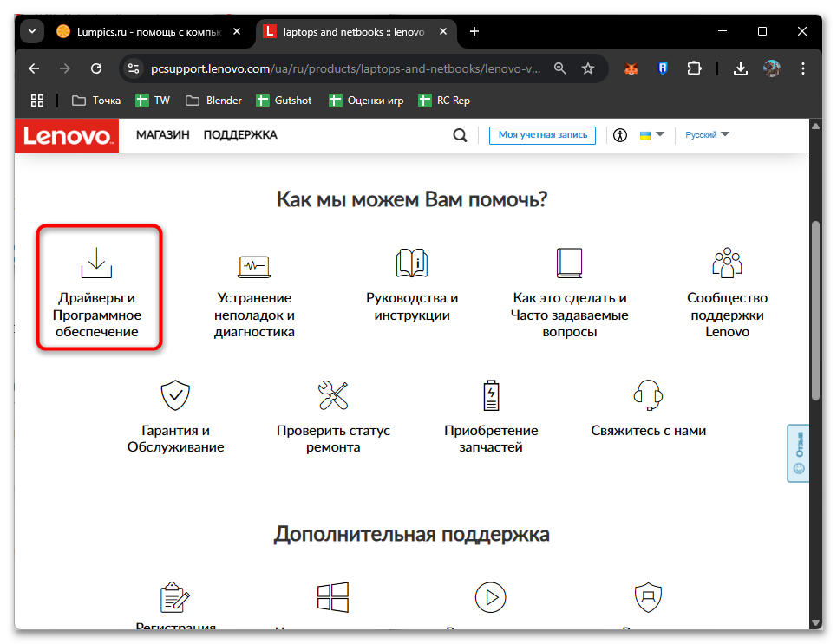This screenshot has width=837, height=644.
Task: Expand the country flag selector
Action: (651, 135)
